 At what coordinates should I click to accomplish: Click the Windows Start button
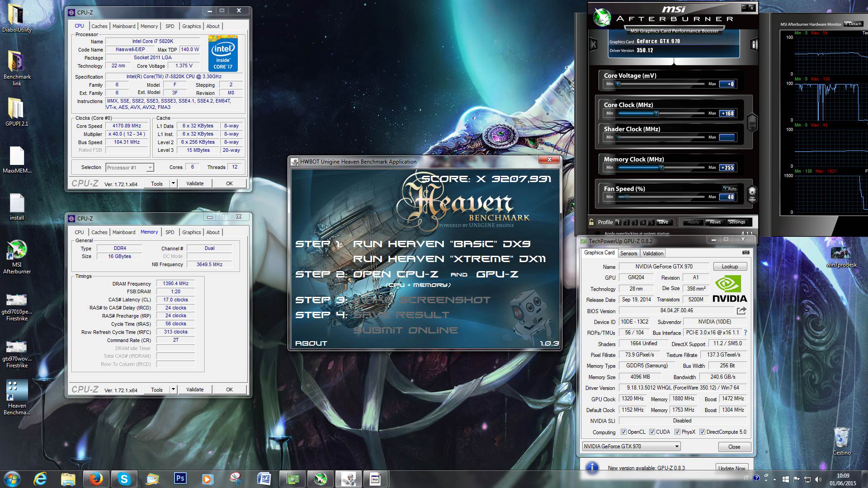tap(12, 479)
